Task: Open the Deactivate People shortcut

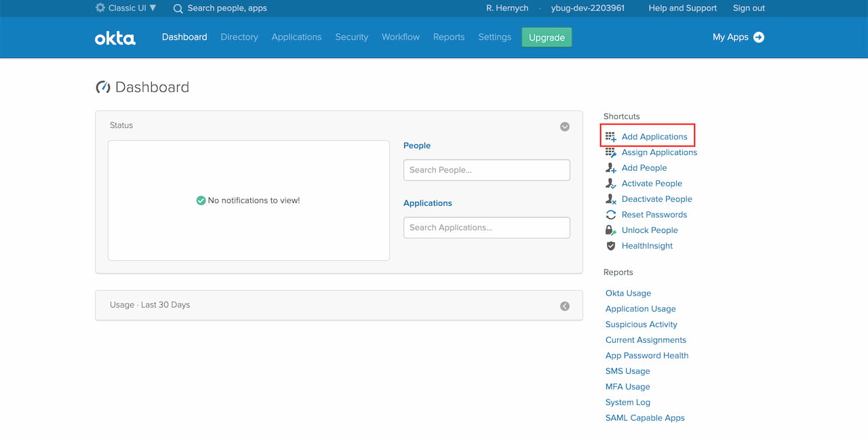Action: point(656,199)
